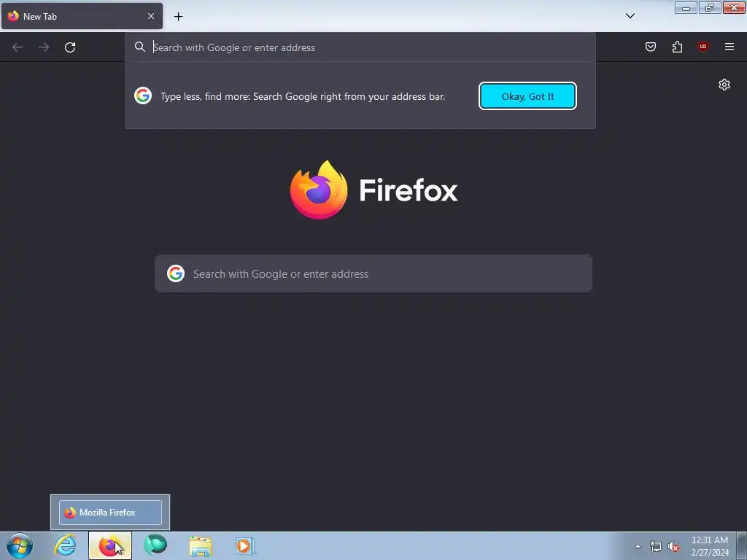Select the New Tab tab
This screenshot has height=560, width=747.
(82, 16)
